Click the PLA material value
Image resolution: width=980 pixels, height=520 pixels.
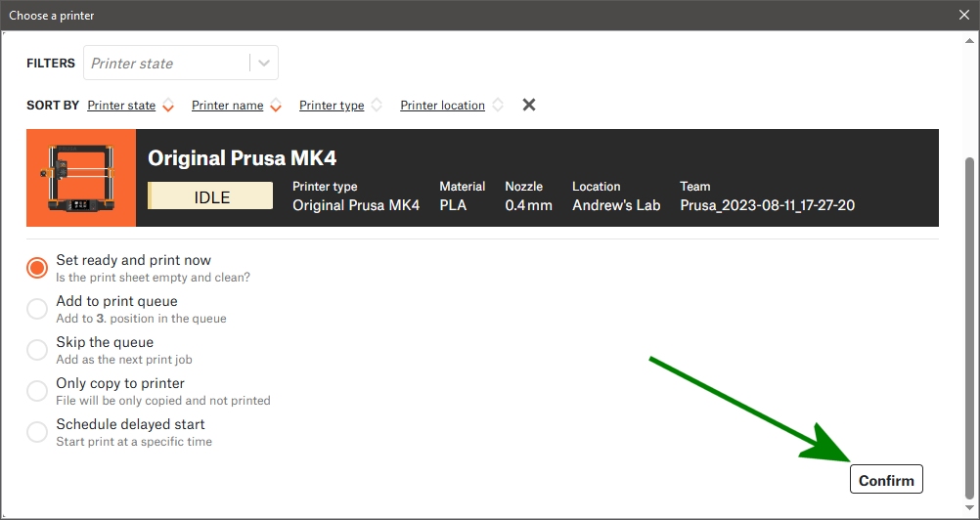[x=453, y=205]
